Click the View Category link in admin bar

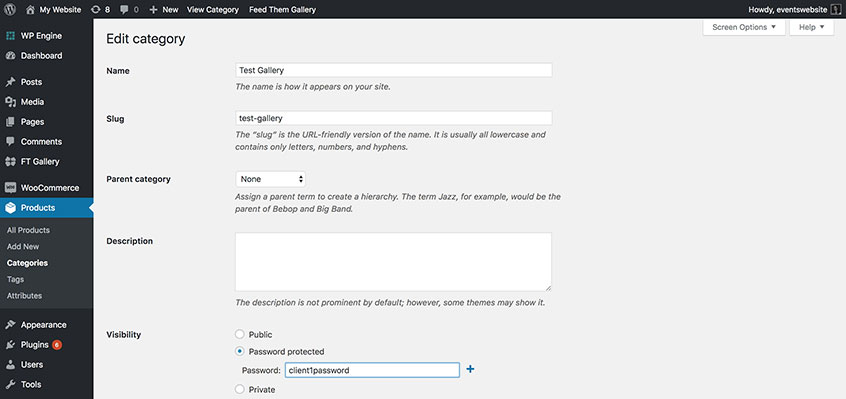213,10
